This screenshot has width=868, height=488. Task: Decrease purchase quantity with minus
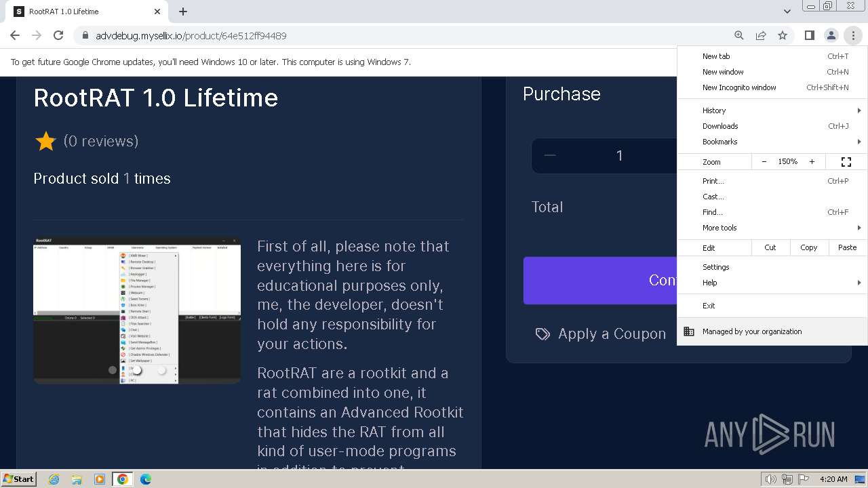pos(550,156)
